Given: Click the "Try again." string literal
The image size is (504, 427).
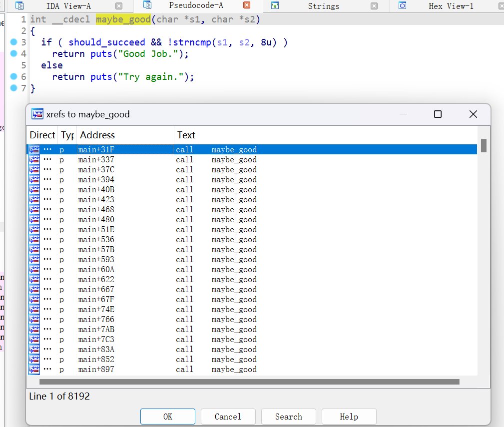Looking at the screenshot, I should (x=151, y=77).
